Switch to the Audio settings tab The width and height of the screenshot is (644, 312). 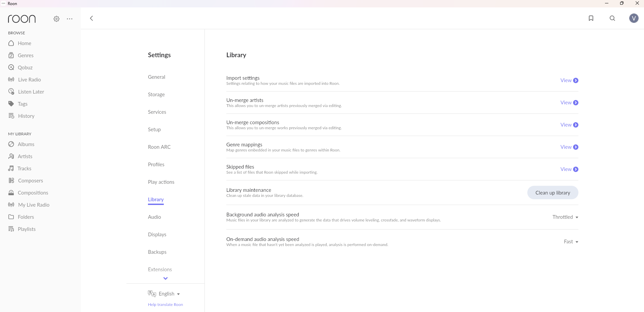(154, 217)
